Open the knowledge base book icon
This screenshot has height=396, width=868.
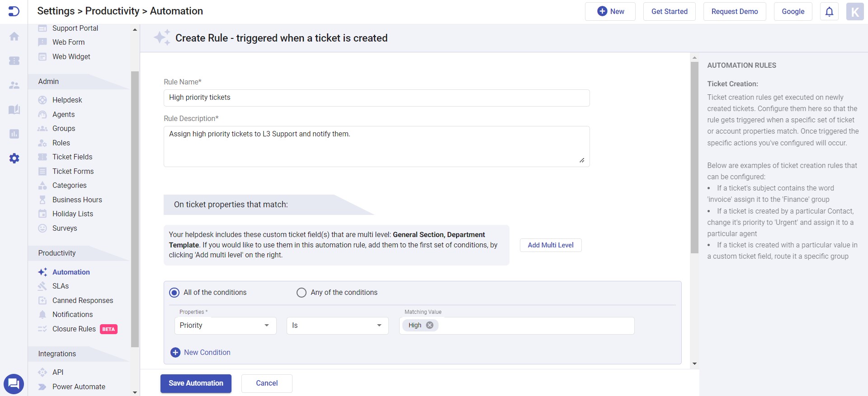[14, 109]
